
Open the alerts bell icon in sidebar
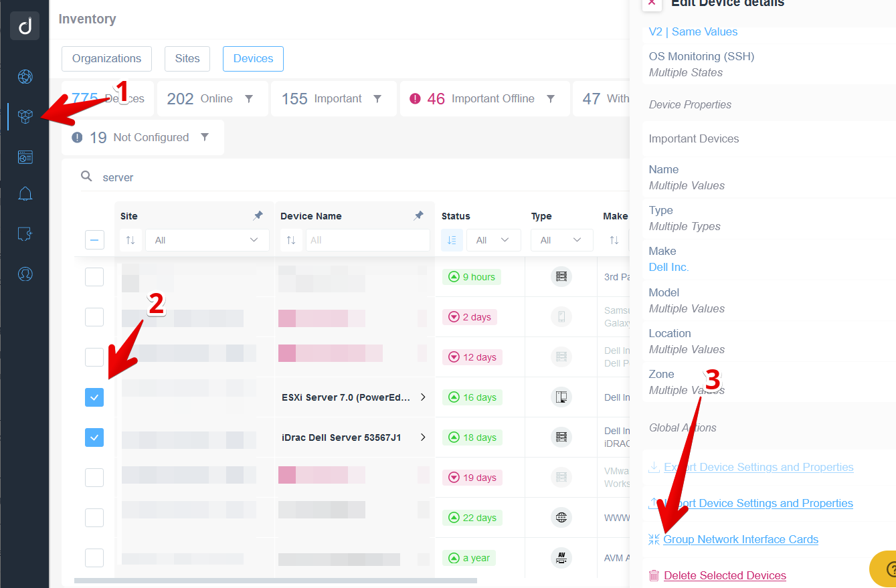click(x=25, y=194)
